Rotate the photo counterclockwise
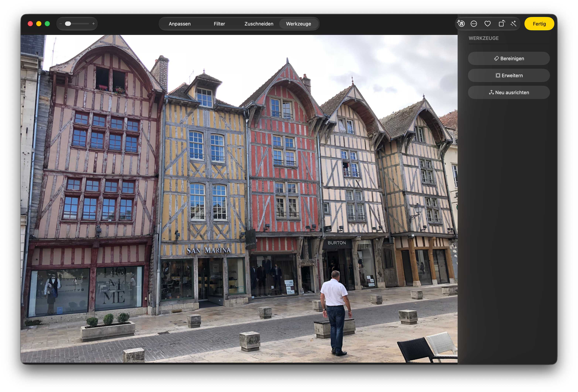The image size is (578, 392). (502, 23)
